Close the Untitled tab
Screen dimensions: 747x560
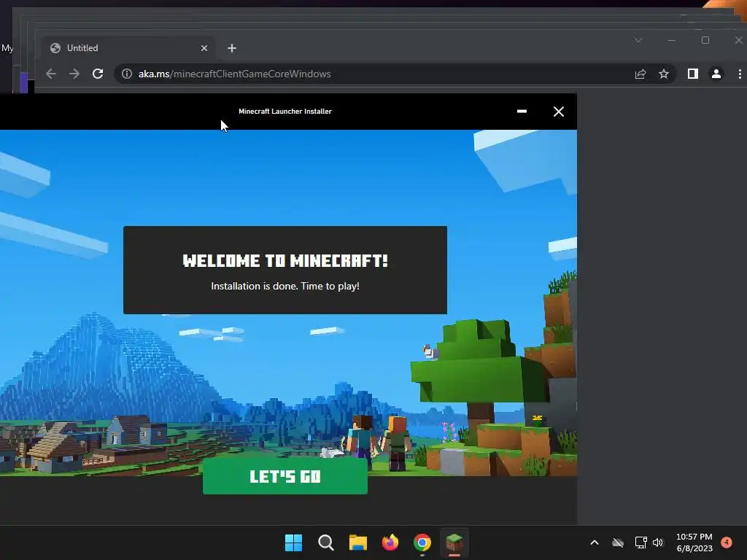tap(204, 48)
